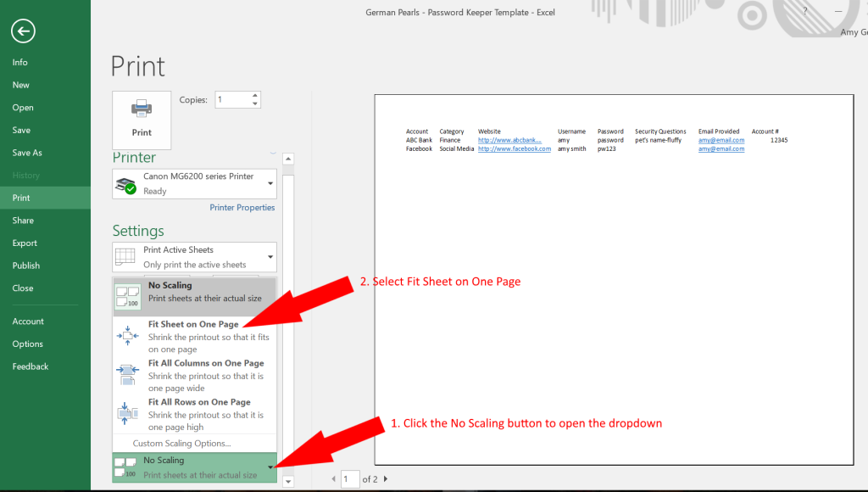Click the settings scrollbar down arrow
Viewport: 868px width, 492px height.
[288, 482]
